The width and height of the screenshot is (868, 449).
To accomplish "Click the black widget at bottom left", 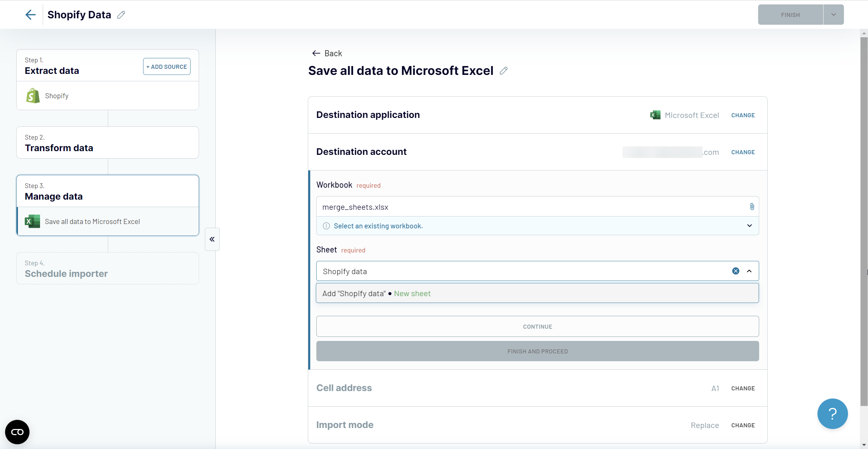I will (17, 432).
